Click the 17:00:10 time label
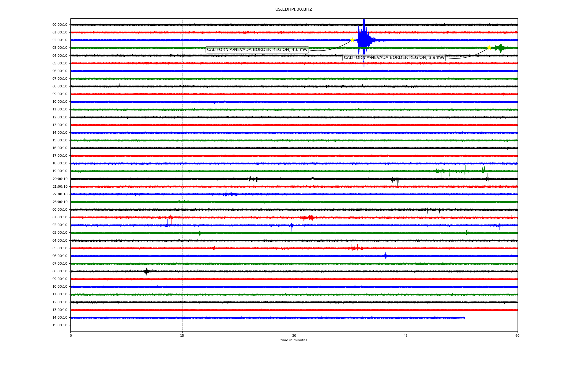 pos(60,156)
